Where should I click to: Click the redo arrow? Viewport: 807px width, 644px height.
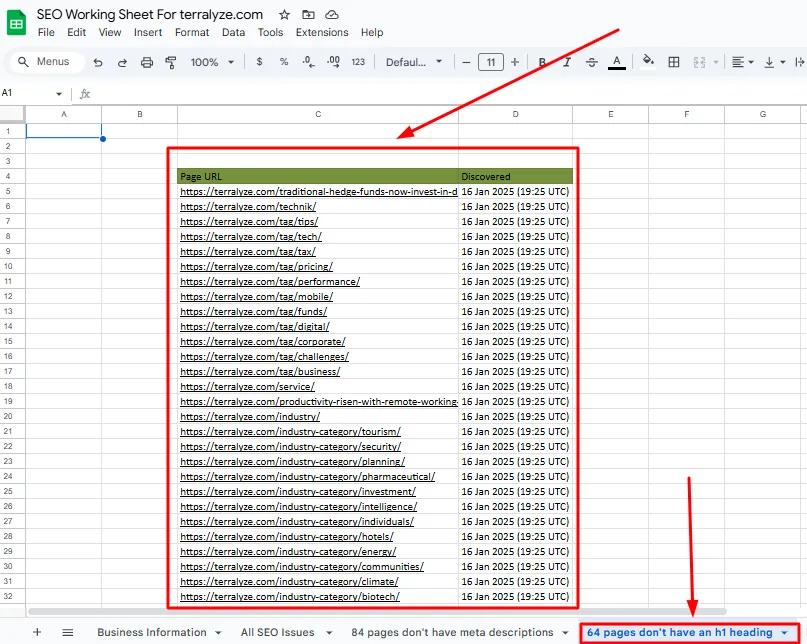(x=122, y=62)
